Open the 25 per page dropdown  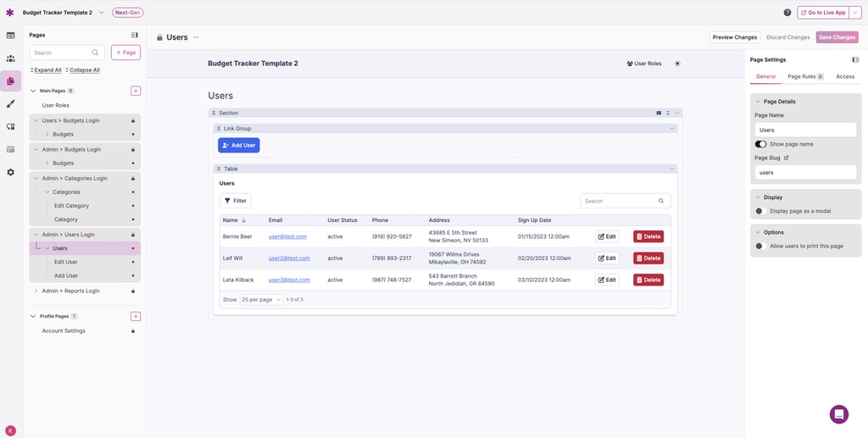click(x=261, y=300)
